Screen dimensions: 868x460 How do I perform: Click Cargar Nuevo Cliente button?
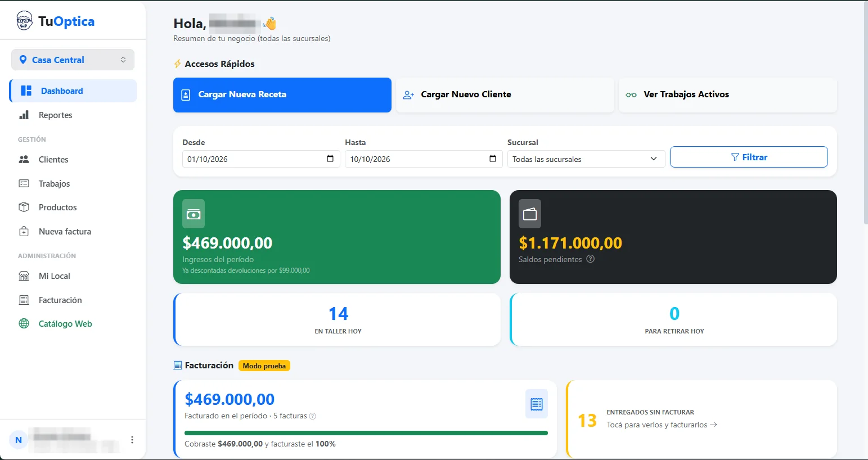tap(505, 95)
